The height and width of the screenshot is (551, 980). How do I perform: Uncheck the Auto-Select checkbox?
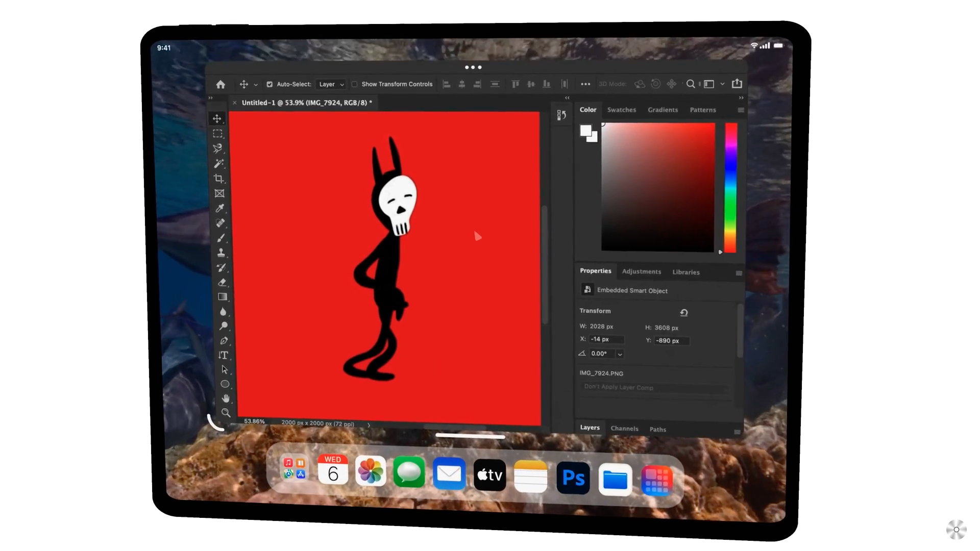click(x=269, y=84)
